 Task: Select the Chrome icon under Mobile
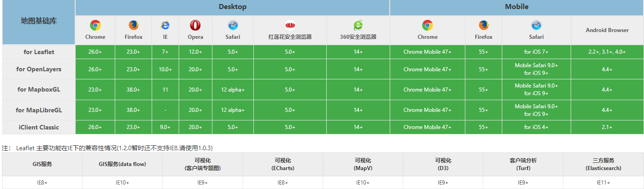click(x=427, y=25)
